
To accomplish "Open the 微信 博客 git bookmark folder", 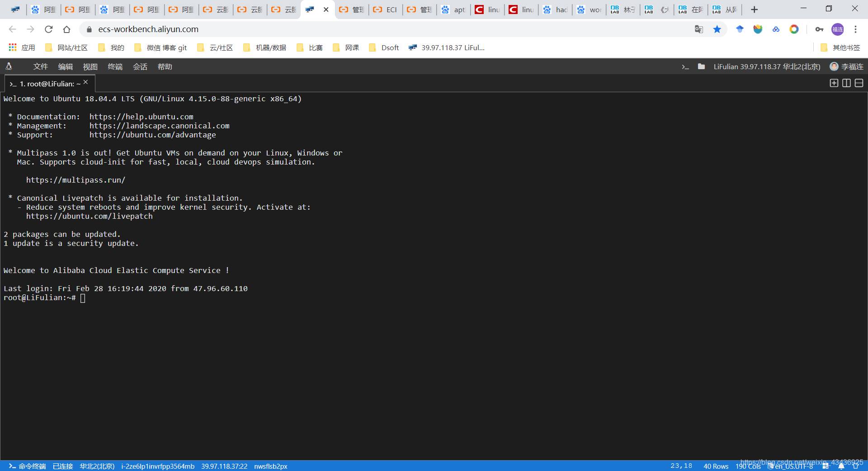I will click(160, 47).
